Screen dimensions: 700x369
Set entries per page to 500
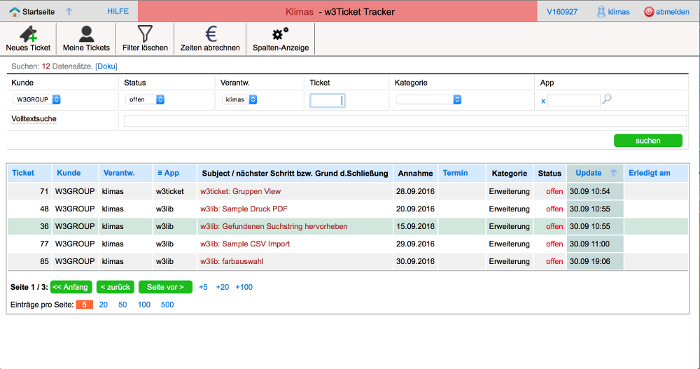click(x=167, y=305)
